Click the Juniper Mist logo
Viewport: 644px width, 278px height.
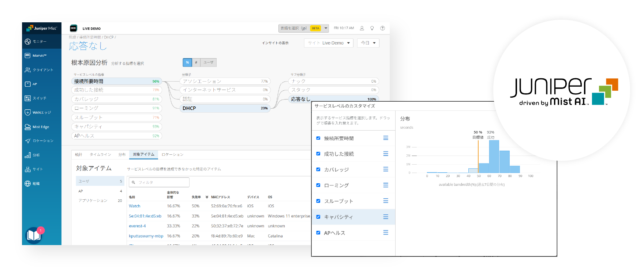[x=42, y=28]
